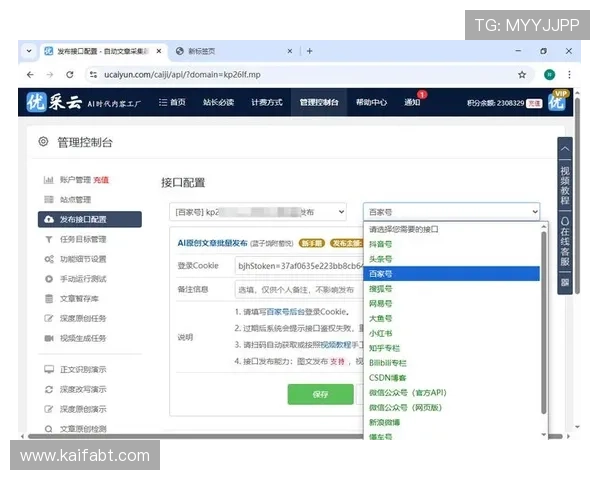Expand the [百家号] kp2 site dropdown
This screenshot has height=480, width=600.
click(x=258, y=212)
